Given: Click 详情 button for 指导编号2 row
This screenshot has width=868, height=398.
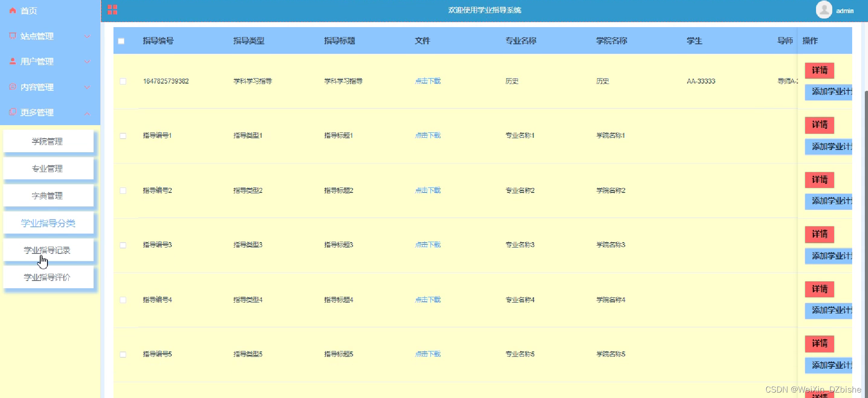Looking at the screenshot, I should (x=820, y=179).
